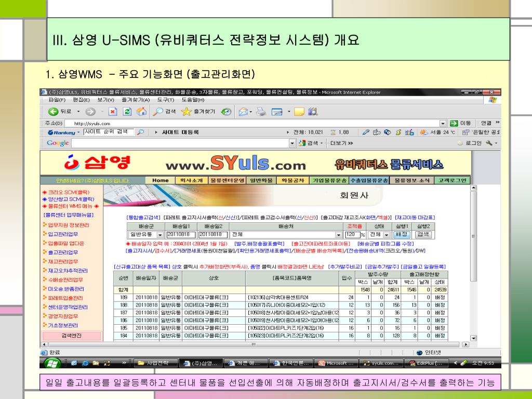Click the pencil icon on the Rankey toolbar

(x=366, y=132)
